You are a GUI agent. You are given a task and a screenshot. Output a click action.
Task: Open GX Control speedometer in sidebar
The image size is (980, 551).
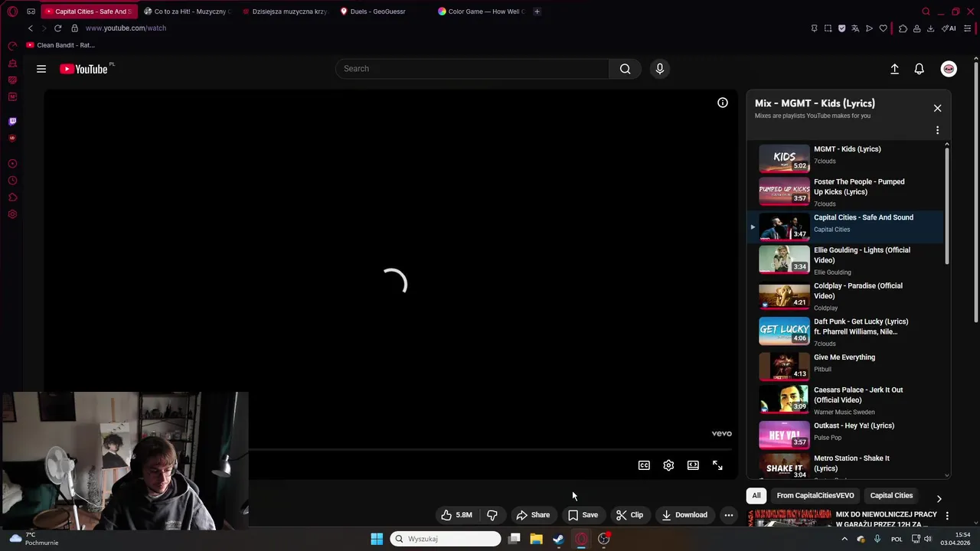pos(12,46)
